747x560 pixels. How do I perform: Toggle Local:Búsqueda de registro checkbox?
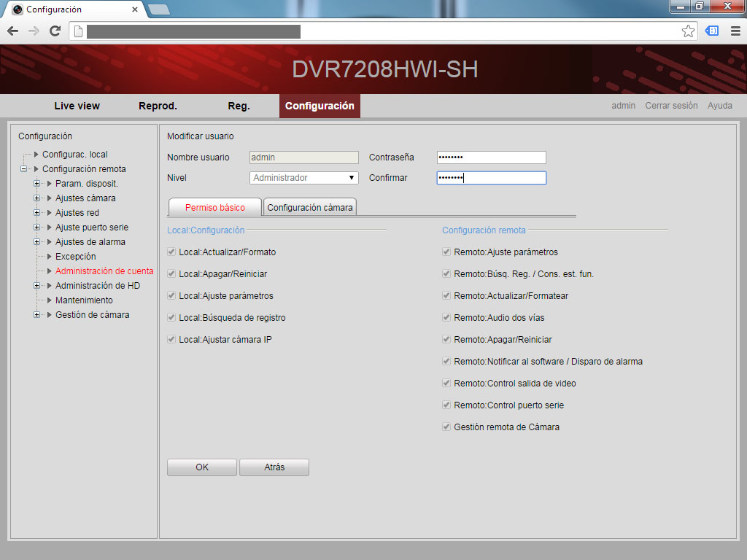pos(171,318)
